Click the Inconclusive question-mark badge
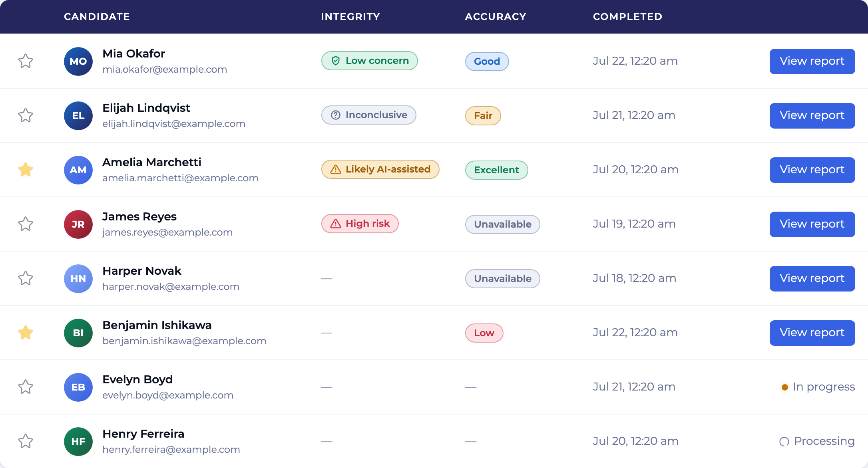The width and height of the screenshot is (868, 468). click(x=369, y=115)
